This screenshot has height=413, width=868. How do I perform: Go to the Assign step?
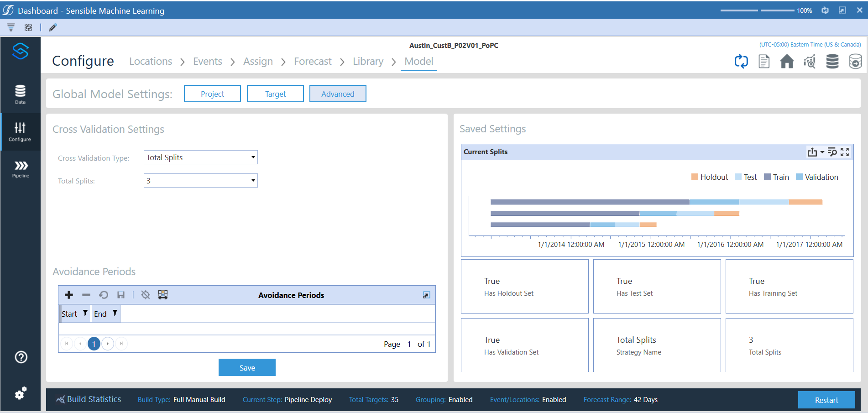pyautogui.click(x=258, y=61)
